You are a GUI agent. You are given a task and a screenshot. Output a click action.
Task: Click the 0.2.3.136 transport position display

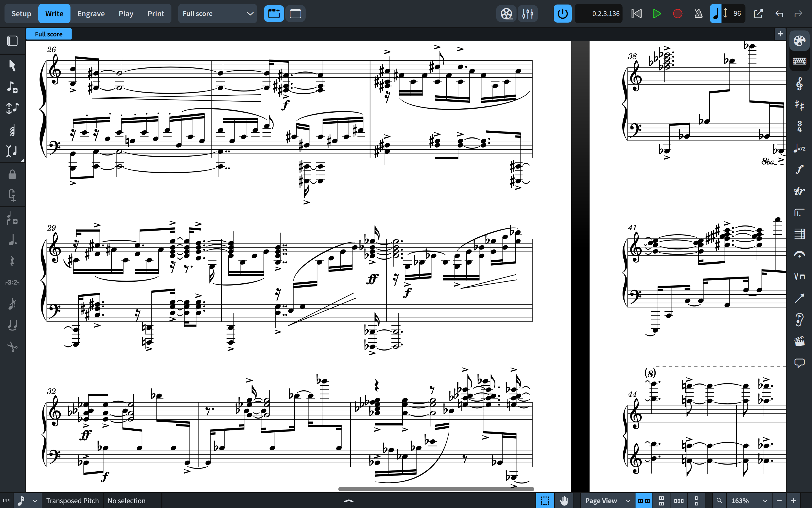(599, 14)
